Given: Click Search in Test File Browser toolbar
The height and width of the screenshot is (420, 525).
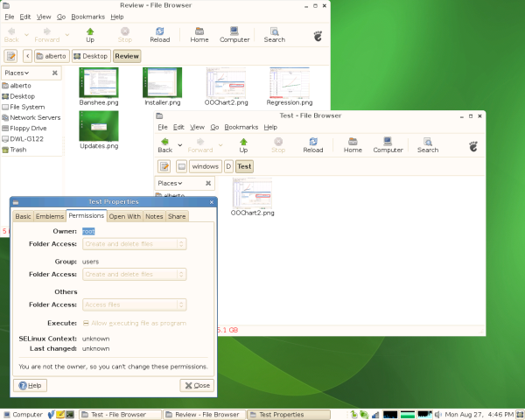Looking at the screenshot, I should [428, 145].
